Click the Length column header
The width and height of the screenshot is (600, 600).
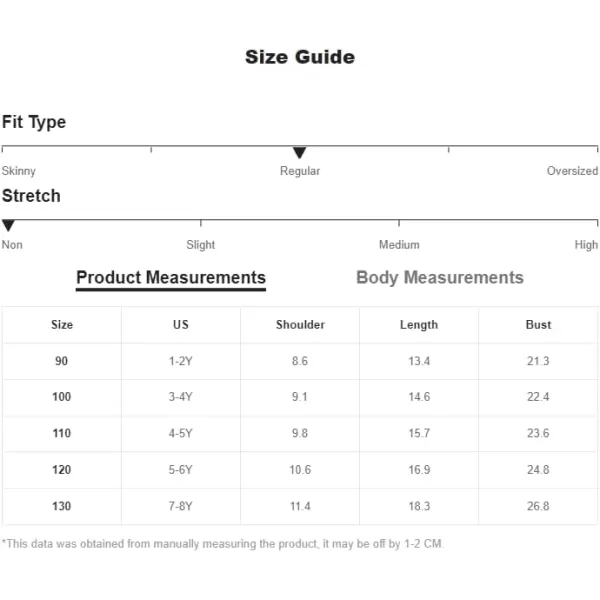tap(419, 325)
